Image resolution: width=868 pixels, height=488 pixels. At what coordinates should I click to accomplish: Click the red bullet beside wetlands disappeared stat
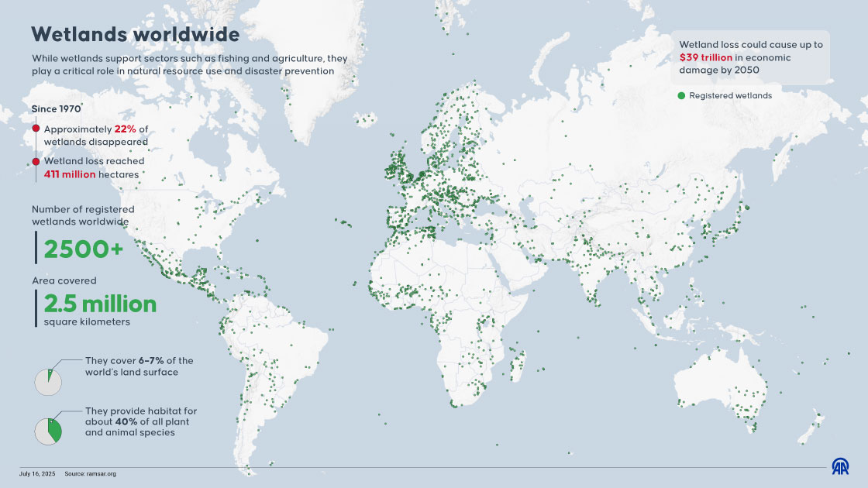pyautogui.click(x=35, y=129)
